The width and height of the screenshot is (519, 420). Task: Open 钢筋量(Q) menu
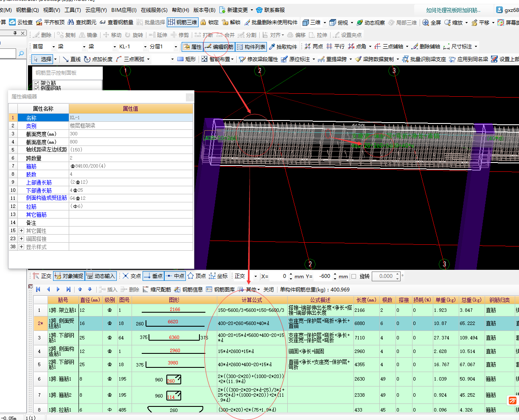point(27,10)
